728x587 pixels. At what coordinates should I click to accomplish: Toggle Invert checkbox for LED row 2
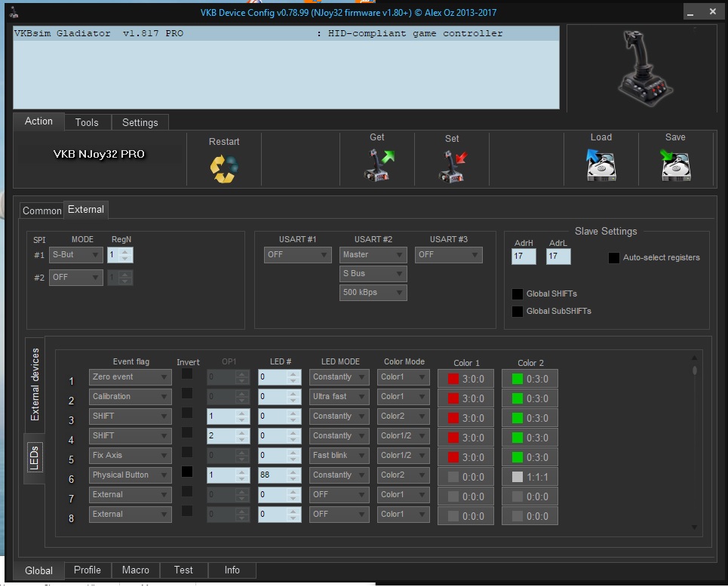click(x=187, y=393)
